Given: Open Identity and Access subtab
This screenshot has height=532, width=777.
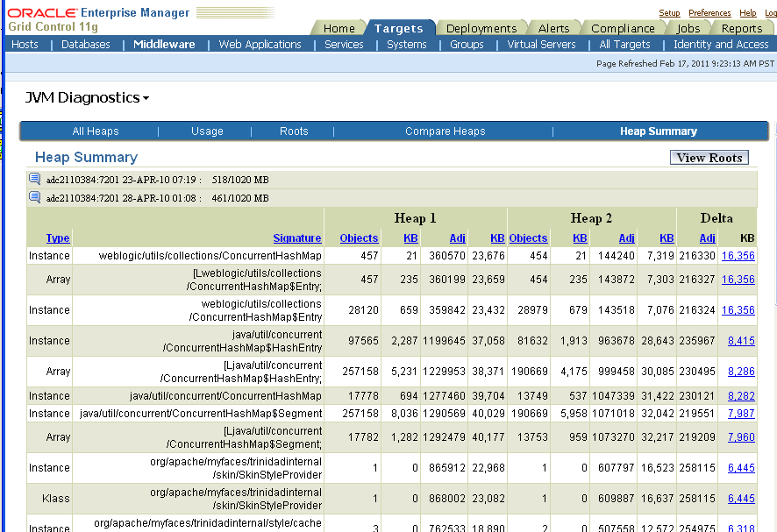Looking at the screenshot, I should tap(721, 45).
